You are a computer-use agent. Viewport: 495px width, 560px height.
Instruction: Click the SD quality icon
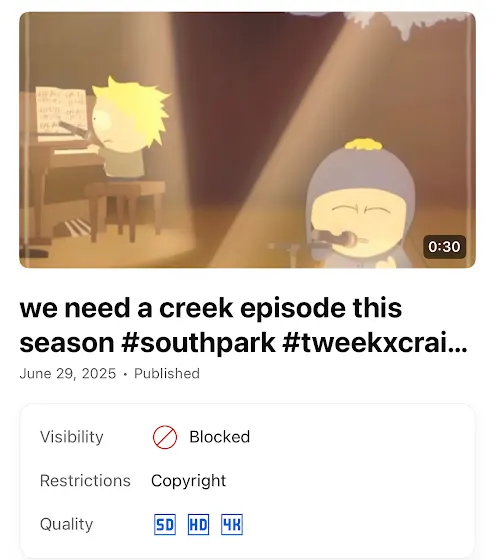[x=165, y=525]
